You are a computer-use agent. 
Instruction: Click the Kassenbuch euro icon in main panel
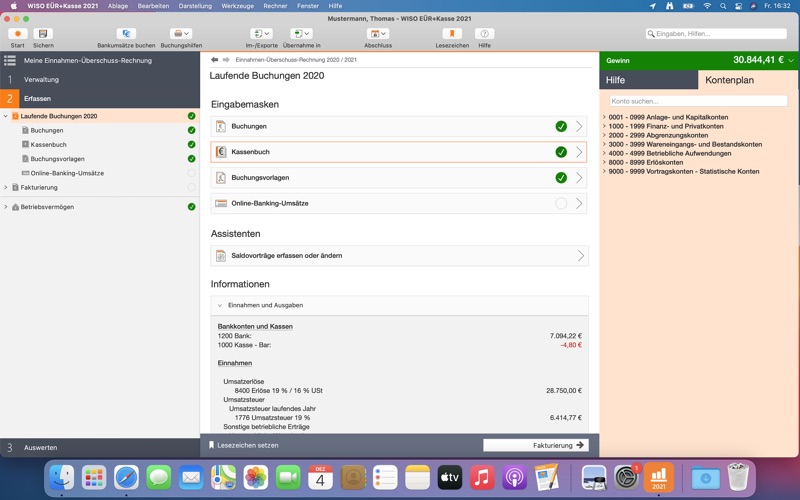point(221,152)
